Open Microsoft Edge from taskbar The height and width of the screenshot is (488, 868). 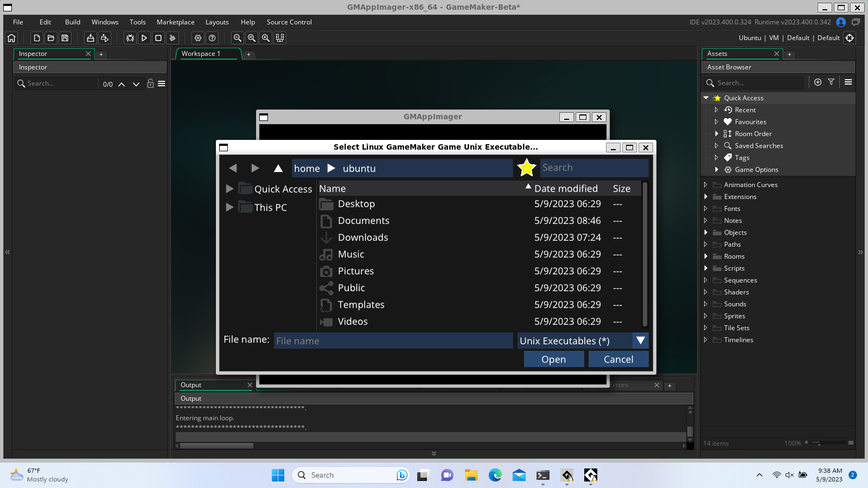coord(495,475)
